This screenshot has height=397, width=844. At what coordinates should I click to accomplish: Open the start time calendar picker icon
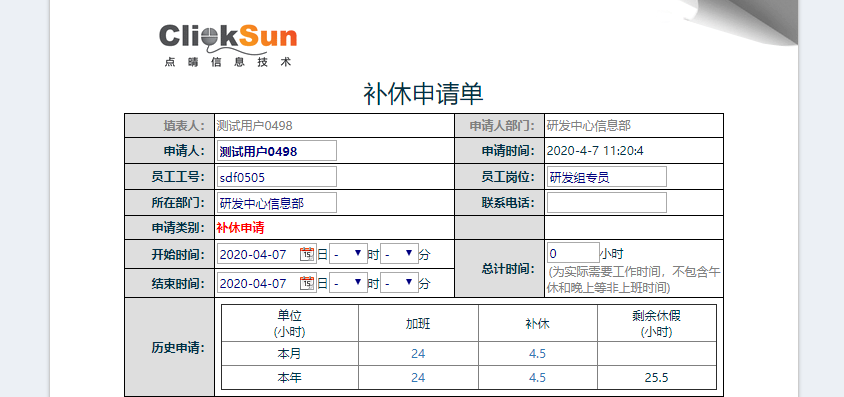(x=307, y=254)
